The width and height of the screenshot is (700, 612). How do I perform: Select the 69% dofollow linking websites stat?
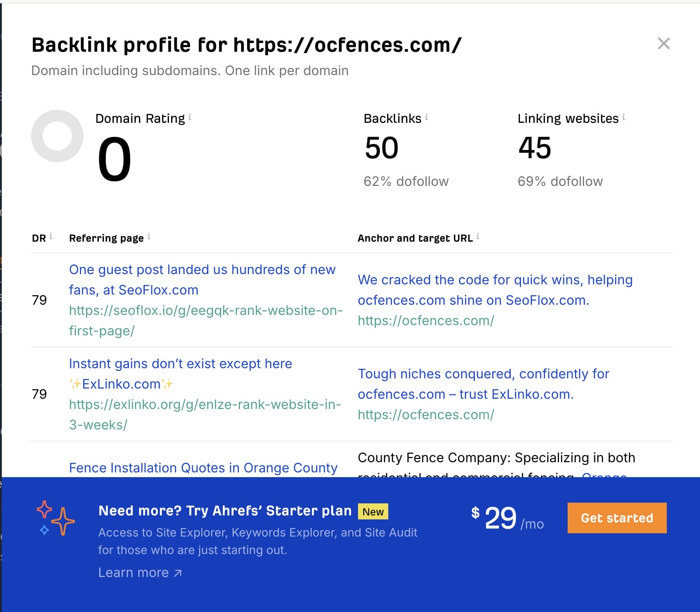pos(560,181)
